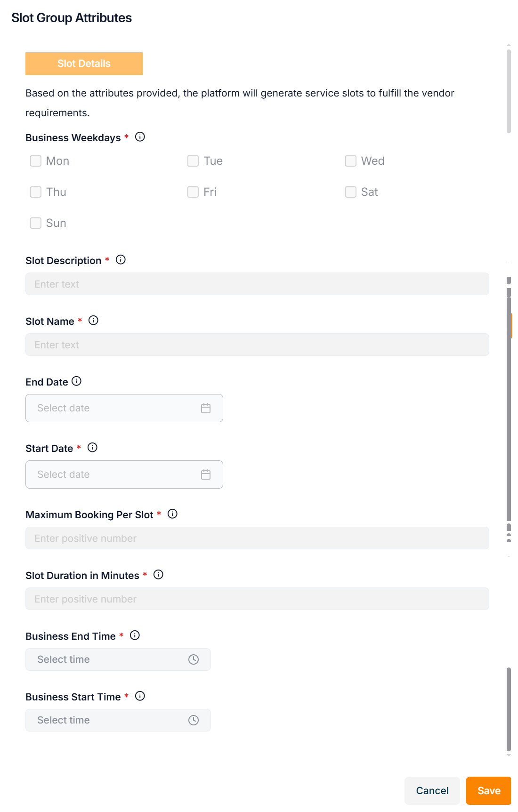518x812 pixels.
Task: Check the Sun weekday checkbox
Action: click(36, 223)
